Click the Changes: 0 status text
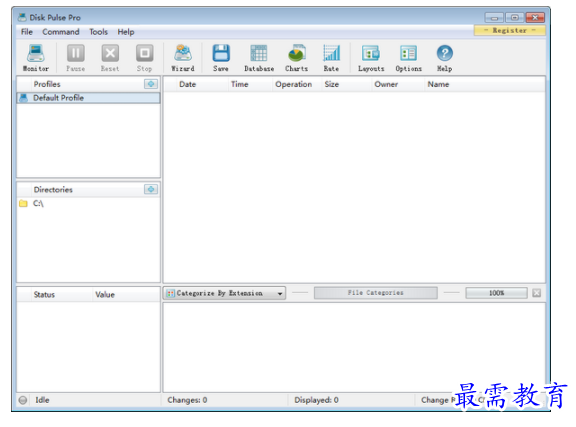Image resolution: width=576 pixels, height=427 pixels. (x=187, y=400)
